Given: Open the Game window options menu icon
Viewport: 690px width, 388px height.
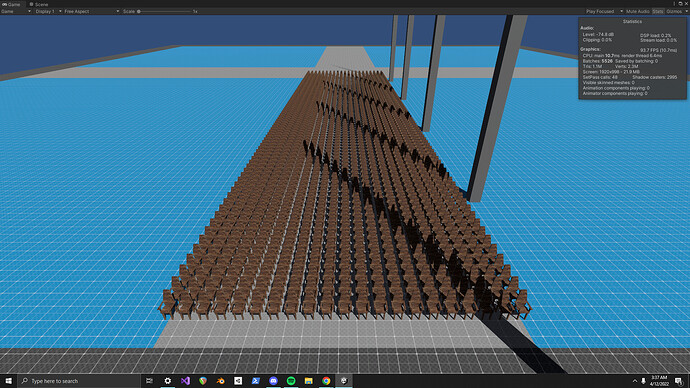Looking at the screenshot, I should tap(674, 4).
